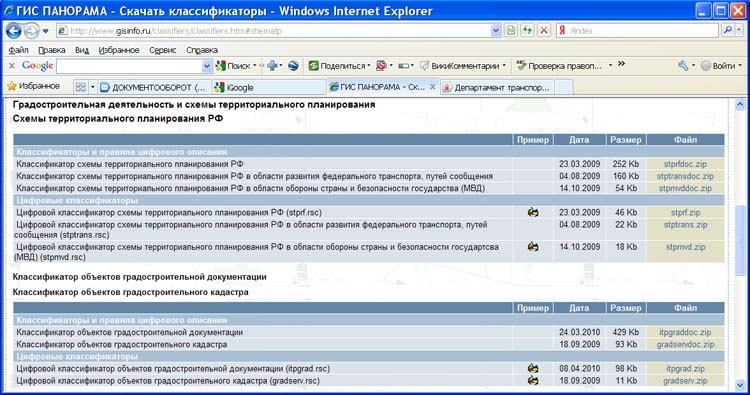Open the Справка menu
The height and width of the screenshot is (395, 750).
point(202,50)
